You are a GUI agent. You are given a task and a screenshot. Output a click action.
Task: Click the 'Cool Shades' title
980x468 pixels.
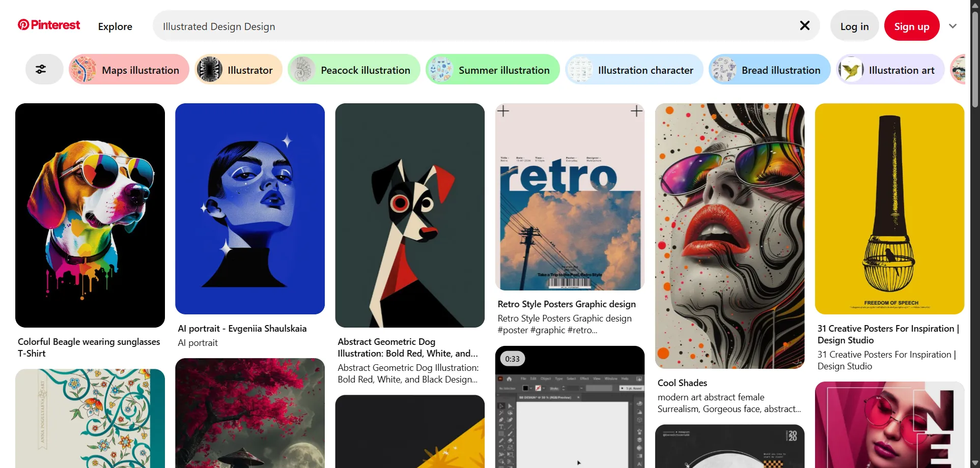pos(682,383)
